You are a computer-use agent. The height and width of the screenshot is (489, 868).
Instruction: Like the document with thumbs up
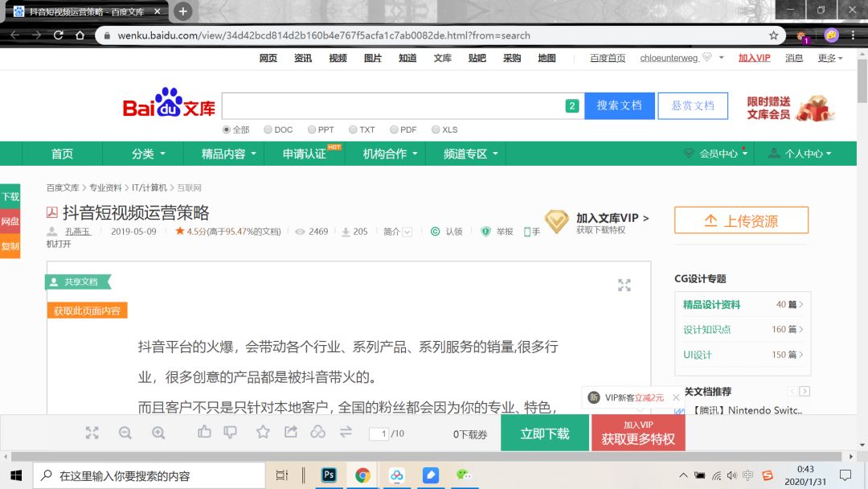[205, 432]
